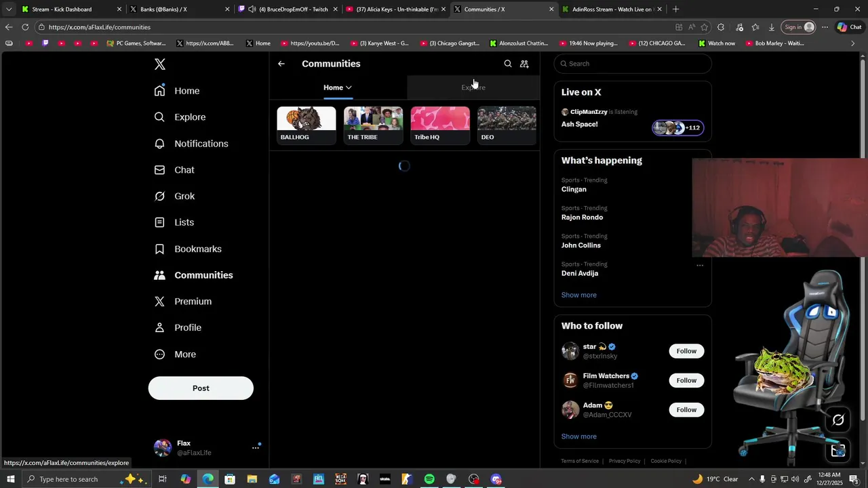Open browser downloads icon
Screen dimensions: 868x488
tap(772, 27)
